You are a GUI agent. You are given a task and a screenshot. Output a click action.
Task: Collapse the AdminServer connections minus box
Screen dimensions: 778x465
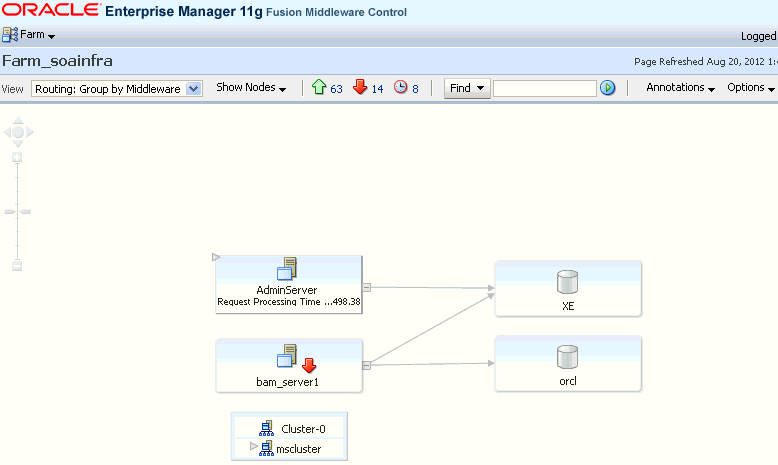[367, 287]
